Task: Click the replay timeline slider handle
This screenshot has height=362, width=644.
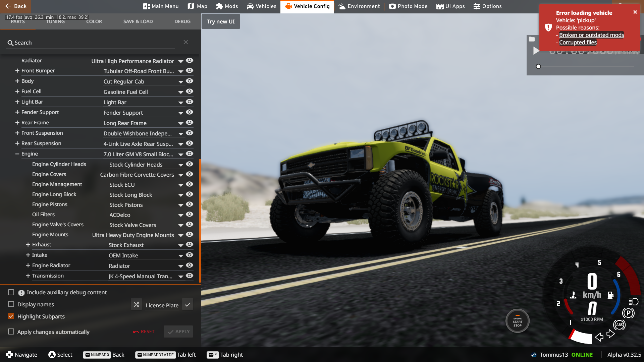Action: tap(538, 66)
